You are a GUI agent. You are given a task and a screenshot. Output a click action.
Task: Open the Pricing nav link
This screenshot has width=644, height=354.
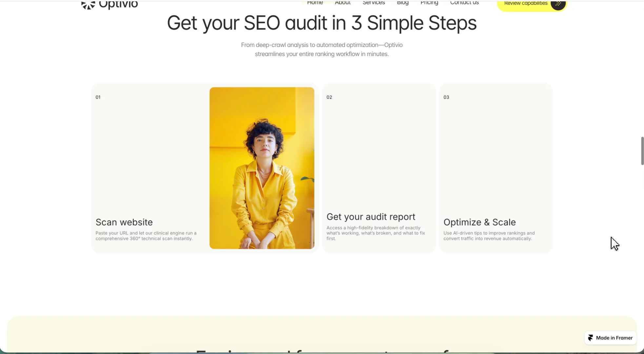[429, 3]
